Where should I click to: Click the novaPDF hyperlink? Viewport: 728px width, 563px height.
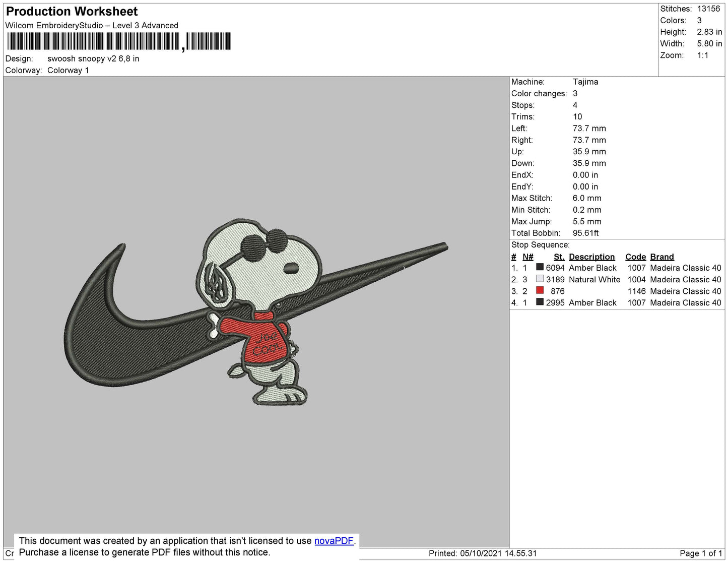tap(334, 541)
